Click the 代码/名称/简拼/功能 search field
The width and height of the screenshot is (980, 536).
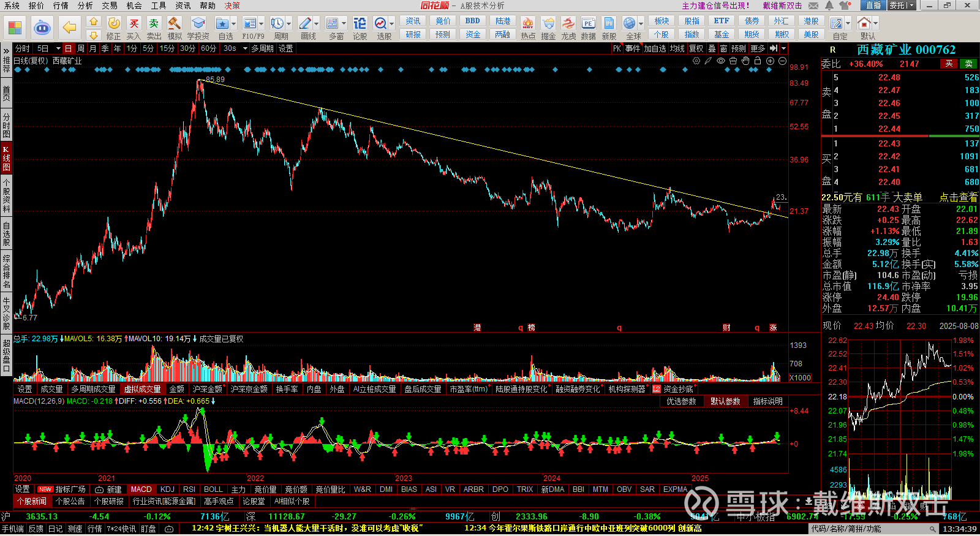coord(873,529)
